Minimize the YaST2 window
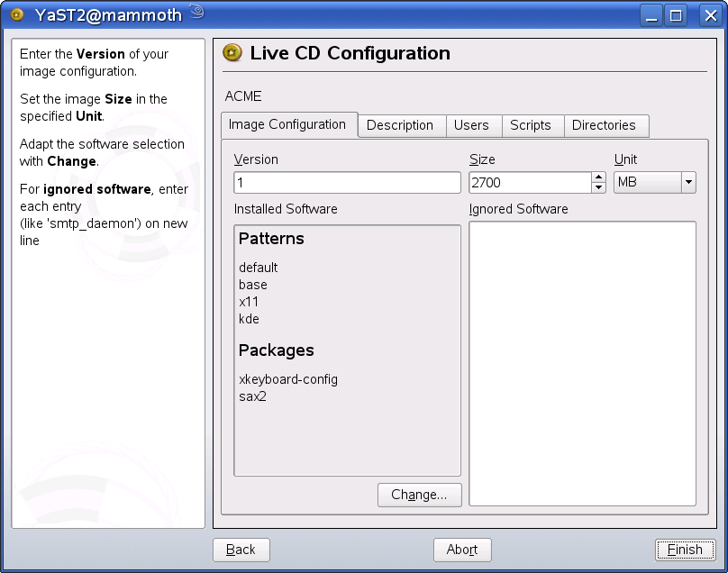Screen dimensions: 728x573 (x=652, y=14)
